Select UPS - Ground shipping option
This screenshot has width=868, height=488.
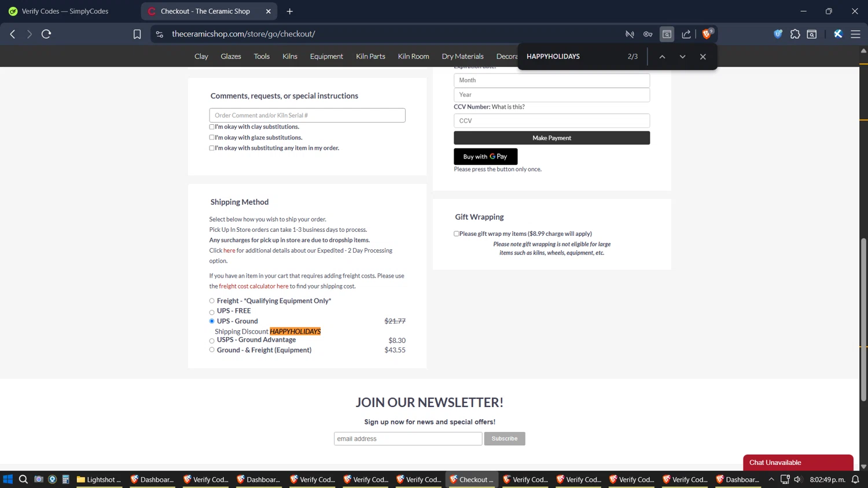pos(212,321)
